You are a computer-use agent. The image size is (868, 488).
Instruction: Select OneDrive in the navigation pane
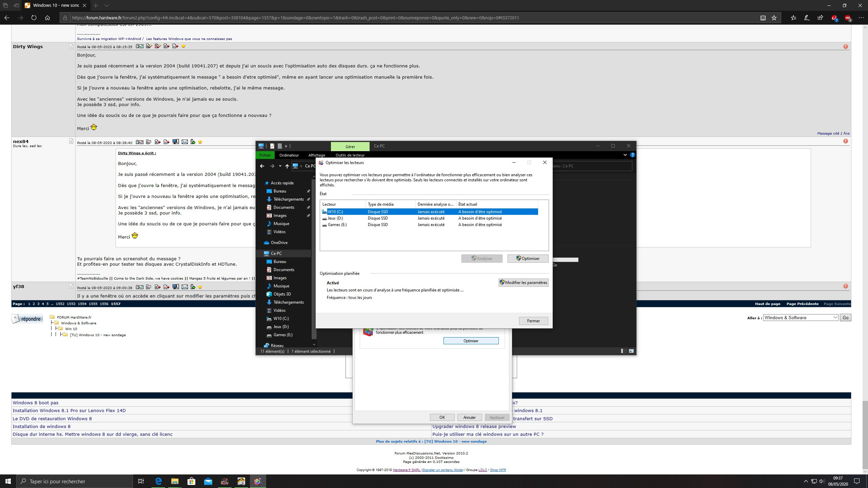coord(279,243)
